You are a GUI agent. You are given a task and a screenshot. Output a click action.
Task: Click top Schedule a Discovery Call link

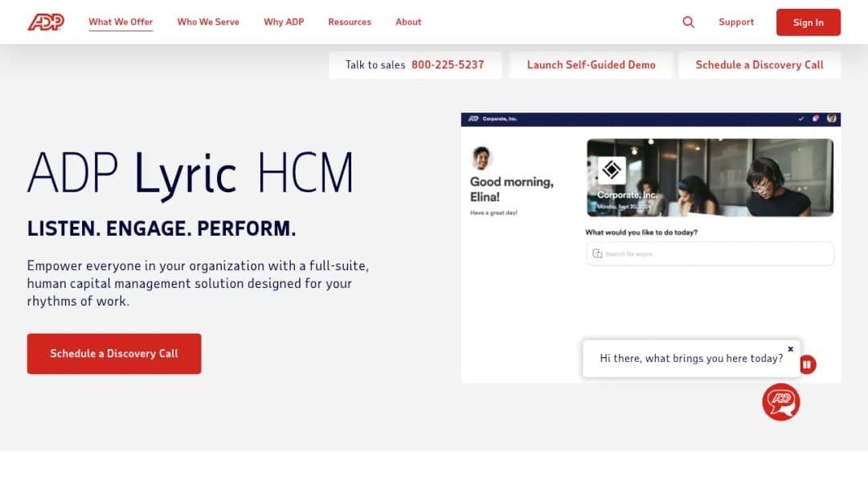tap(759, 65)
